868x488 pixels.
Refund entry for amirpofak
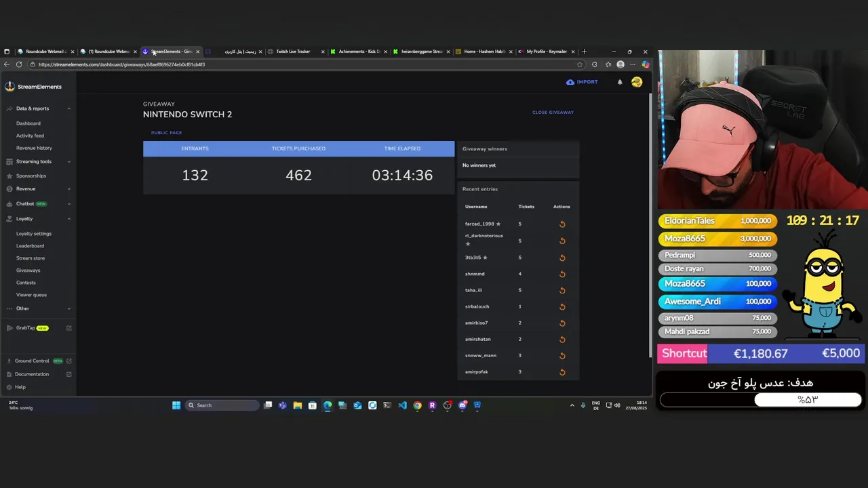pyautogui.click(x=562, y=371)
